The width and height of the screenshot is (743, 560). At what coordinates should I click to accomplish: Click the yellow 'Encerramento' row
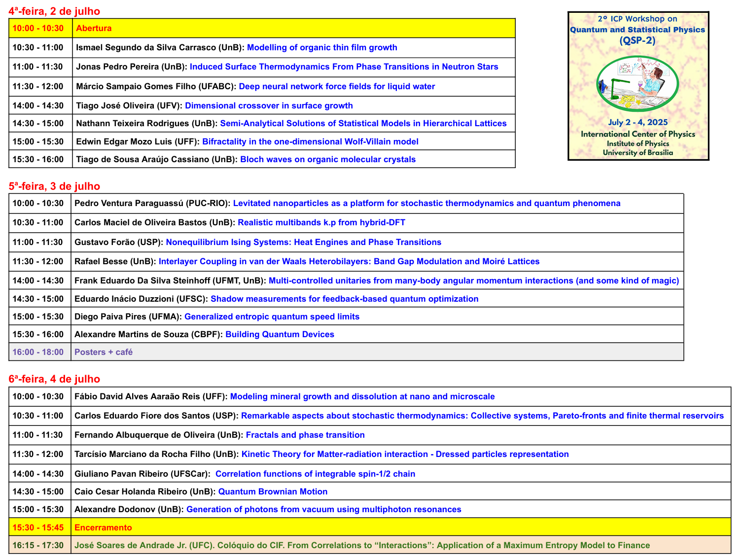[x=370, y=527]
